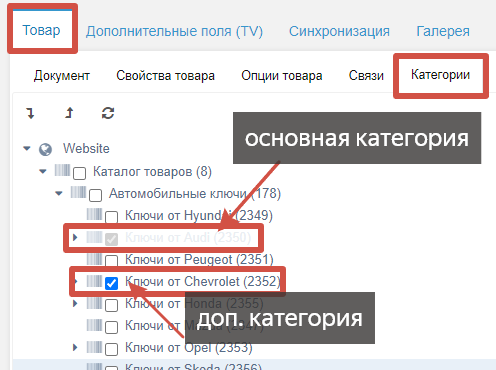Collapse the Автомобильные ключи node
This screenshot has width=496, height=370.
[x=59, y=193]
